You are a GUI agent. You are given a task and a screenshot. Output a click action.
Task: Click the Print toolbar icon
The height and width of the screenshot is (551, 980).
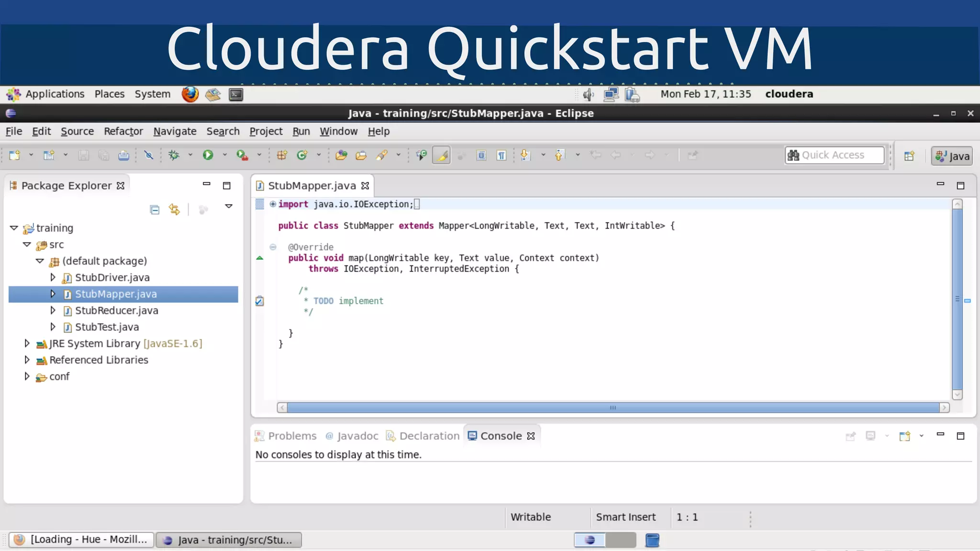click(x=123, y=155)
